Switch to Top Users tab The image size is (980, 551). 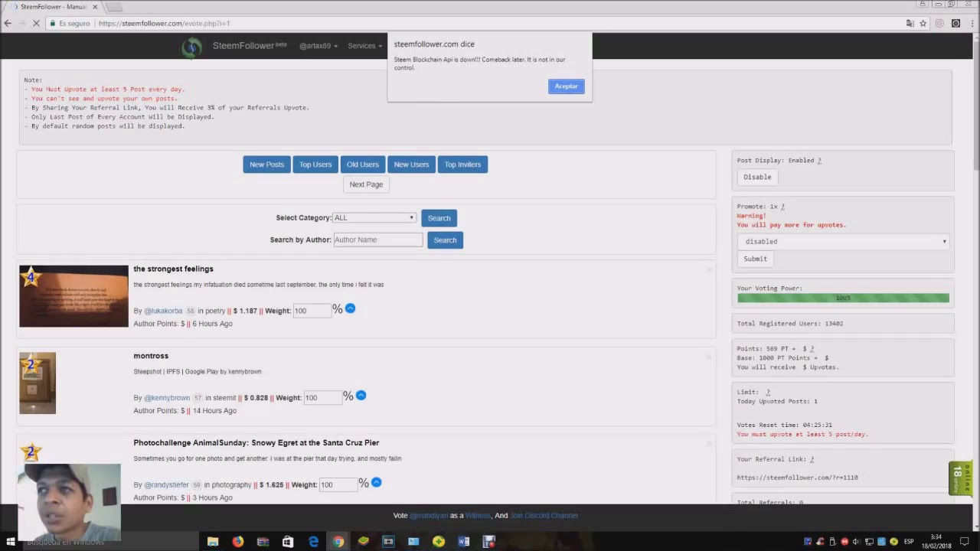pos(315,165)
